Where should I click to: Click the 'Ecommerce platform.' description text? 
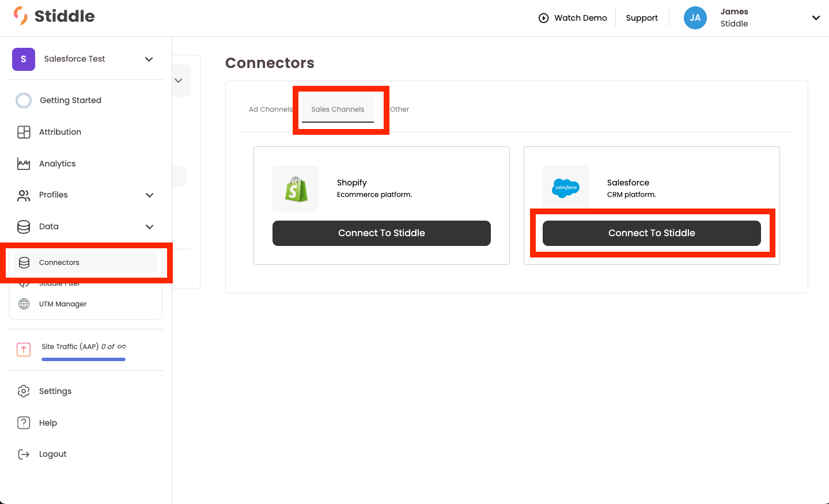[x=374, y=195]
